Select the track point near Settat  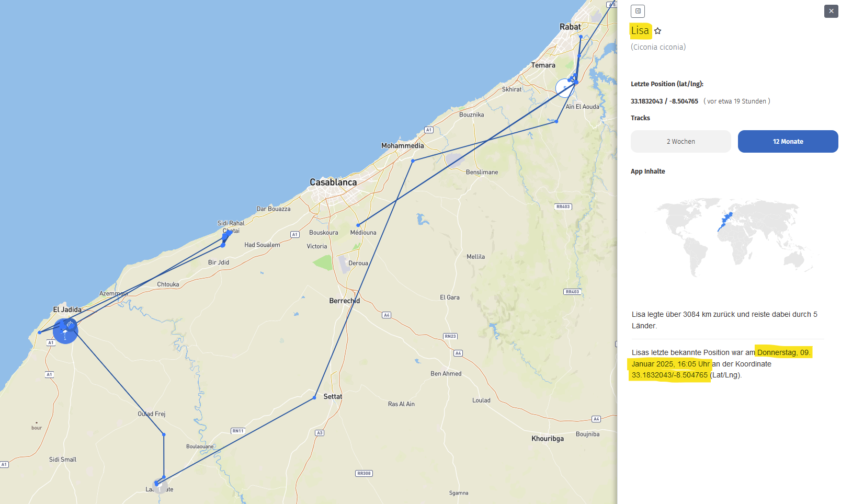[x=314, y=398]
